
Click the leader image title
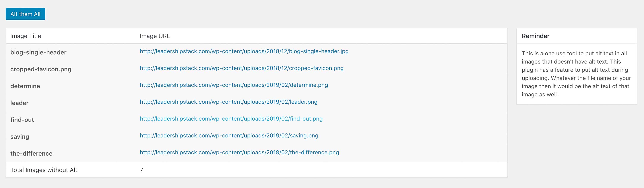(19, 103)
